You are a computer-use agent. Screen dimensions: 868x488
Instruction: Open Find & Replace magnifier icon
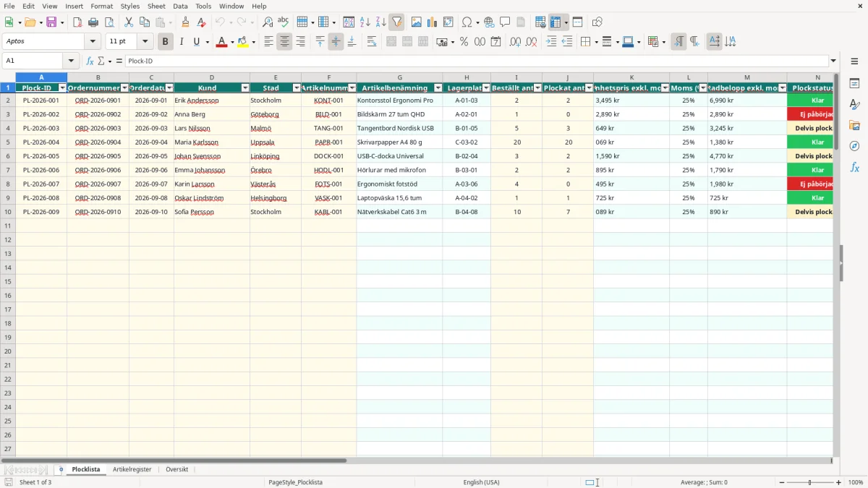tap(268, 22)
